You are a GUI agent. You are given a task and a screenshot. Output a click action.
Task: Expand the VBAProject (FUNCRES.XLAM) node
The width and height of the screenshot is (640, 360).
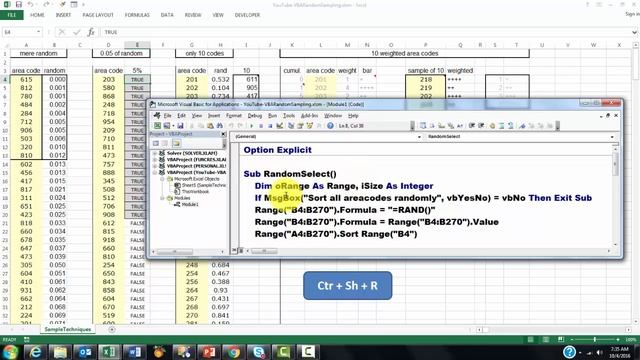(x=155, y=160)
